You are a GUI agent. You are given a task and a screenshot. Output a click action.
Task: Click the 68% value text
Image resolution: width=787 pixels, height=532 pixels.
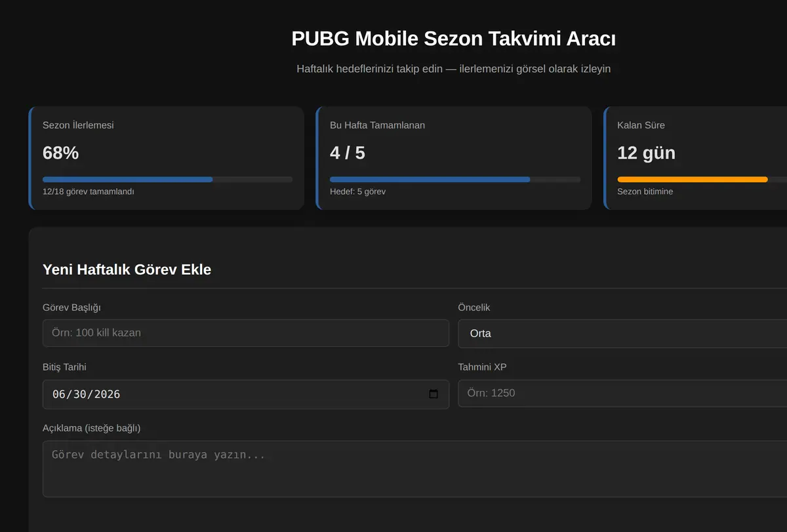(60, 153)
